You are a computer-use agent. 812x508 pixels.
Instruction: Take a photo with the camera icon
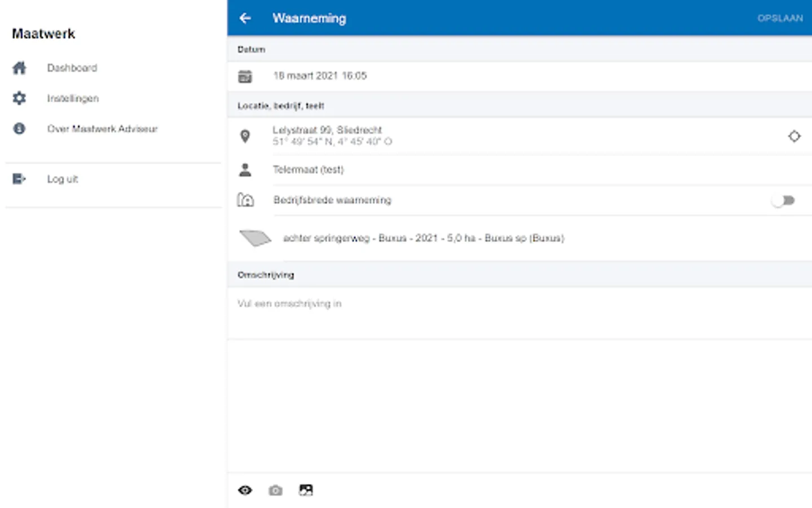pos(275,490)
